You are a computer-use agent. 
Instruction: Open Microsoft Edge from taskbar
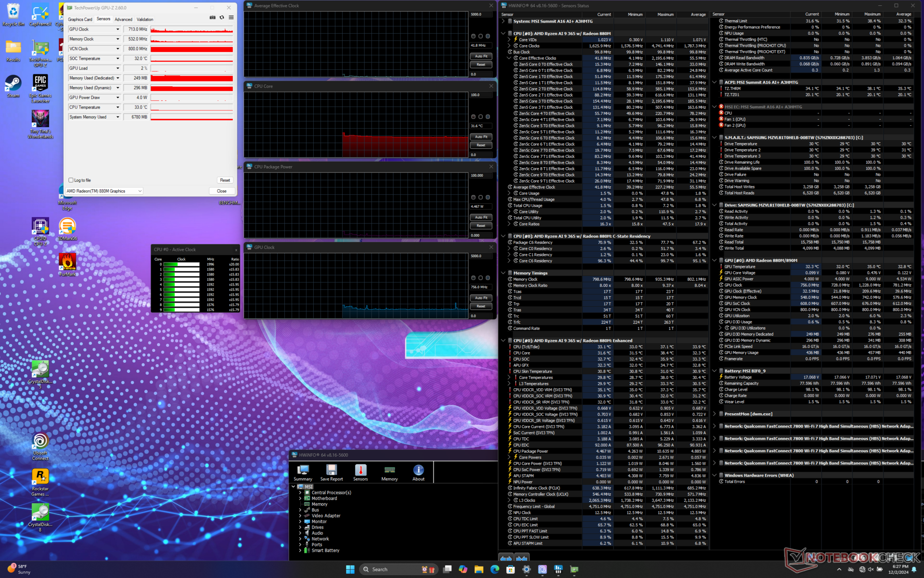[495, 569]
